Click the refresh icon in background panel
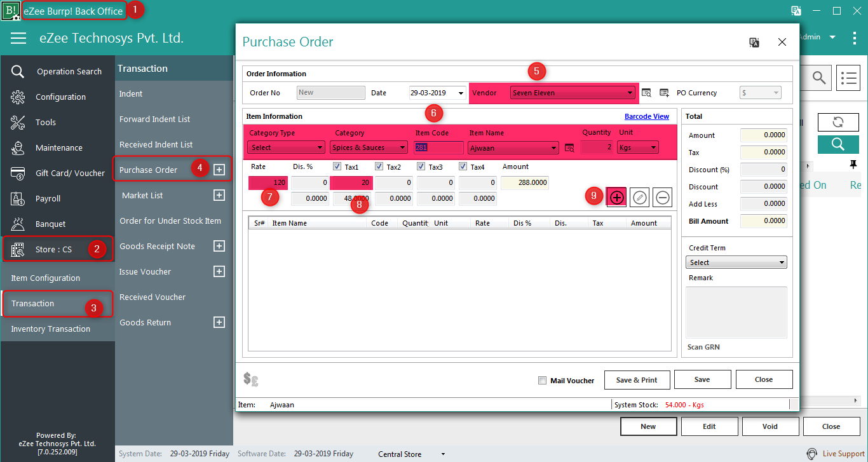The height and width of the screenshot is (462, 868). (x=838, y=123)
